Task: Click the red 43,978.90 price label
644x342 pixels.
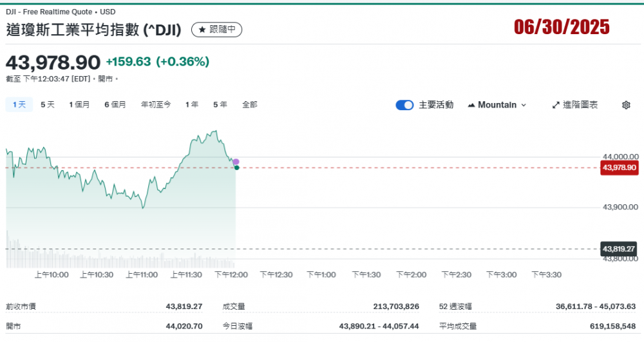Action: (618, 167)
